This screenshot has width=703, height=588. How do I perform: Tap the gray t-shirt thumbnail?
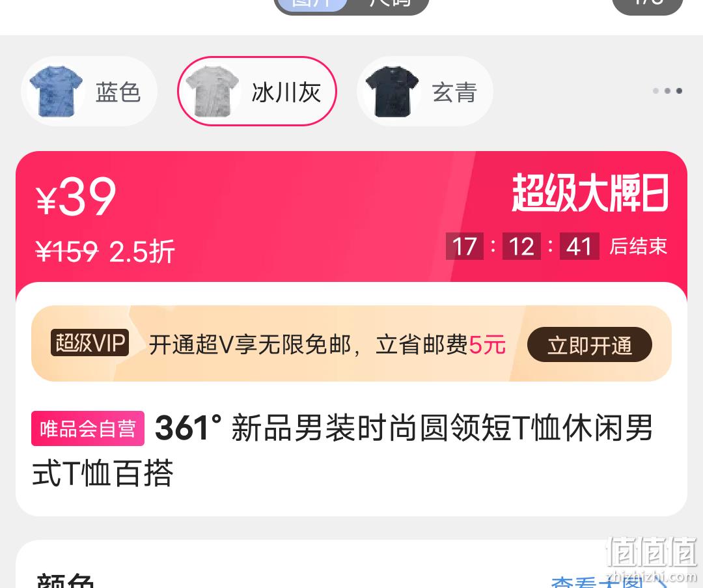coord(212,92)
